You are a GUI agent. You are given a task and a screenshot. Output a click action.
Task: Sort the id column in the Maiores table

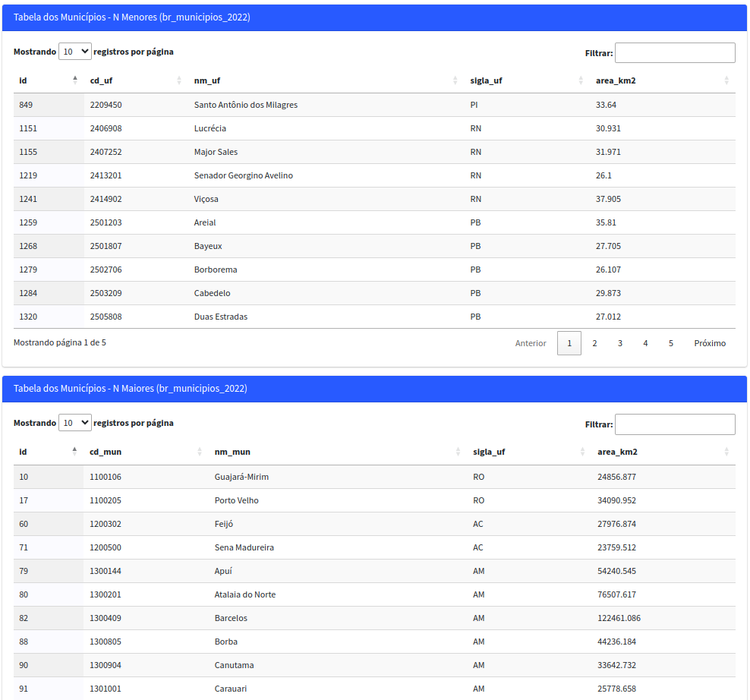tap(23, 451)
